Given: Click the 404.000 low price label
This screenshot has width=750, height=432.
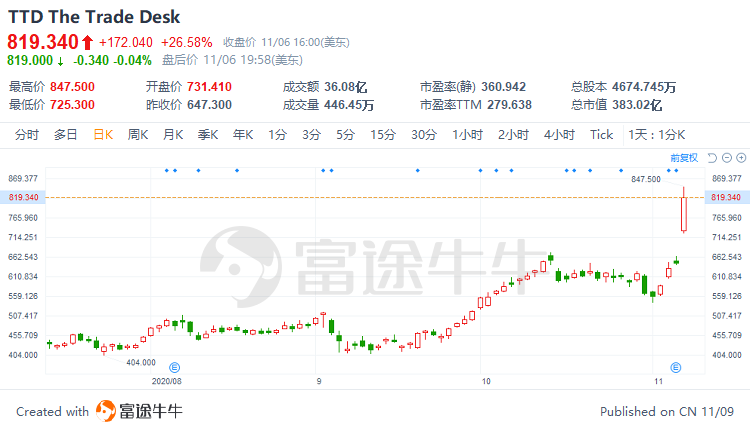Looking at the screenshot, I should [141, 363].
